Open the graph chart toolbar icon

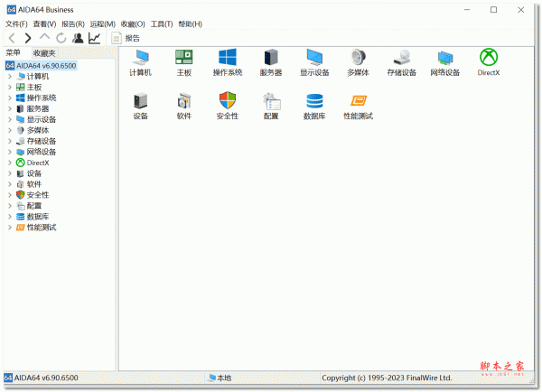pos(94,38)
